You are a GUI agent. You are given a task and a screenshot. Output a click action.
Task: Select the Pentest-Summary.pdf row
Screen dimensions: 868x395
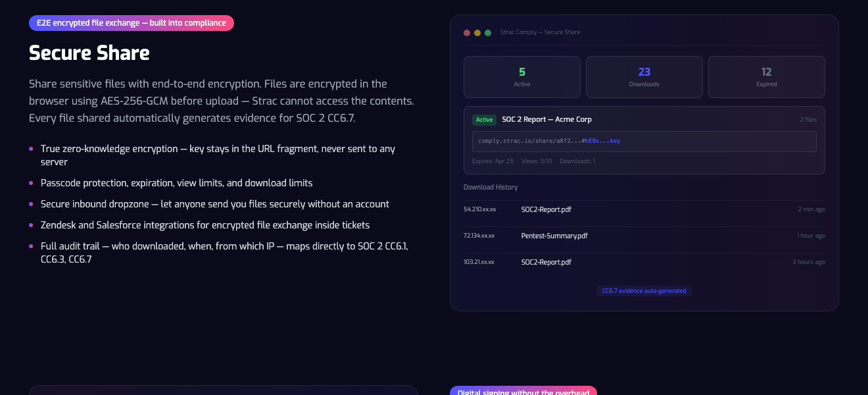click(644, 236)
